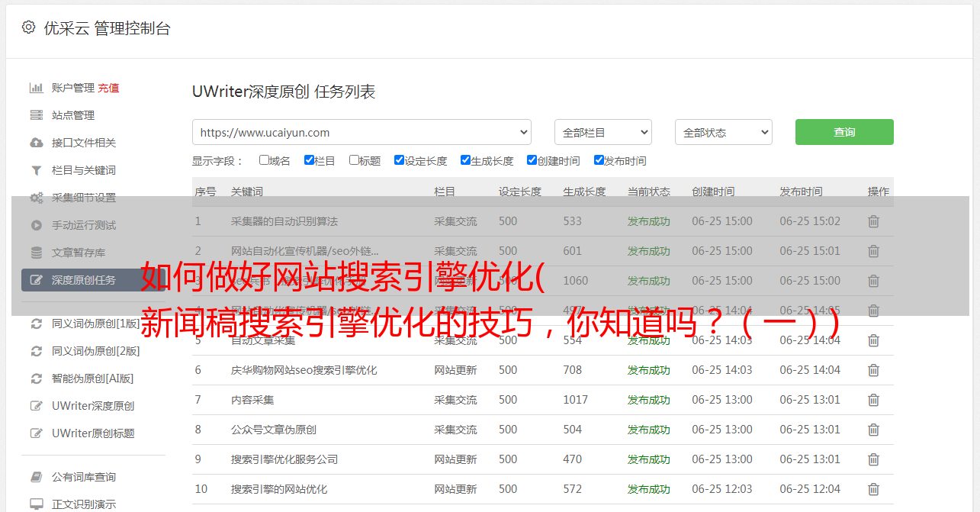This screenshot has height=512, width=980.
Task: Click the refresh icon for 智能伪原创[AI版]
Action: 36,378
